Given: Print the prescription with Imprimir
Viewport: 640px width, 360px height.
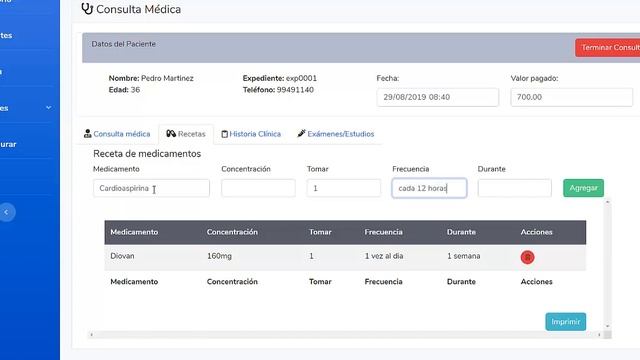Looking at the screenshot, I should pos(566,322).
